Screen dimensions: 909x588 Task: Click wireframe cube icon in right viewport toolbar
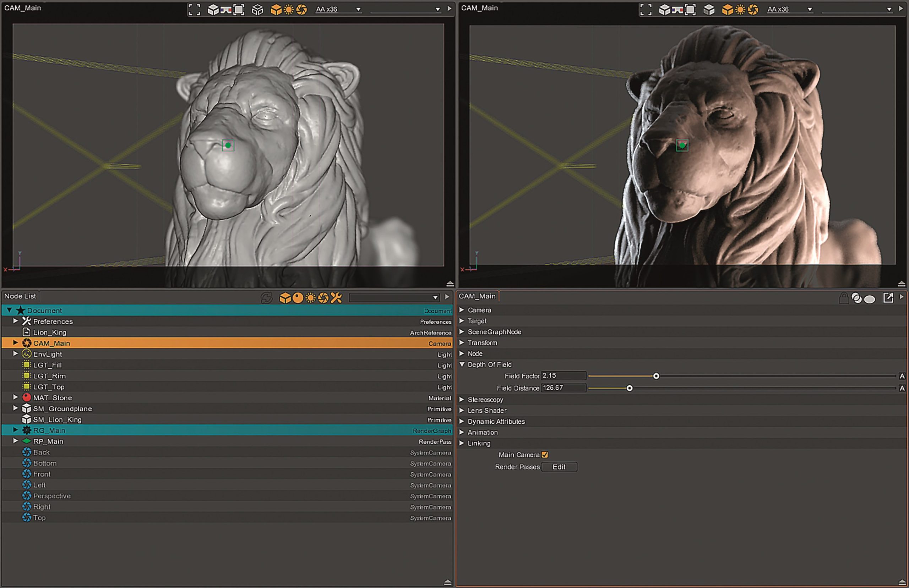click(709, 10)
